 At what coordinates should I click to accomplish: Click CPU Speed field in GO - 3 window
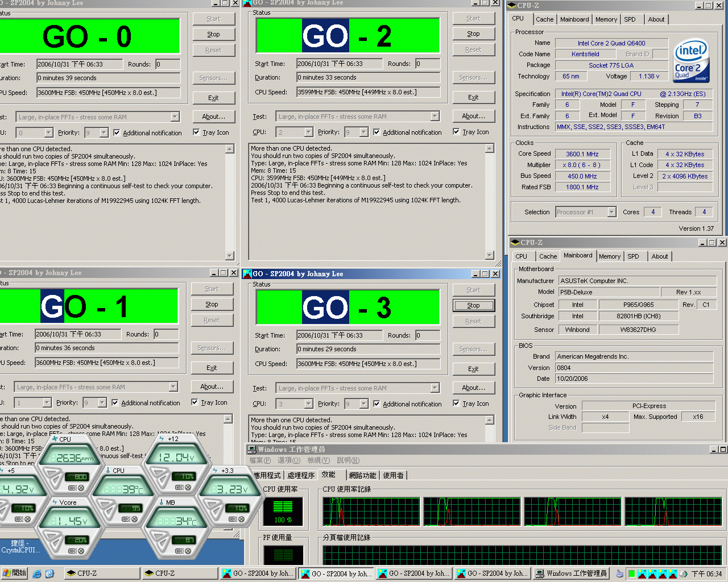368,364
